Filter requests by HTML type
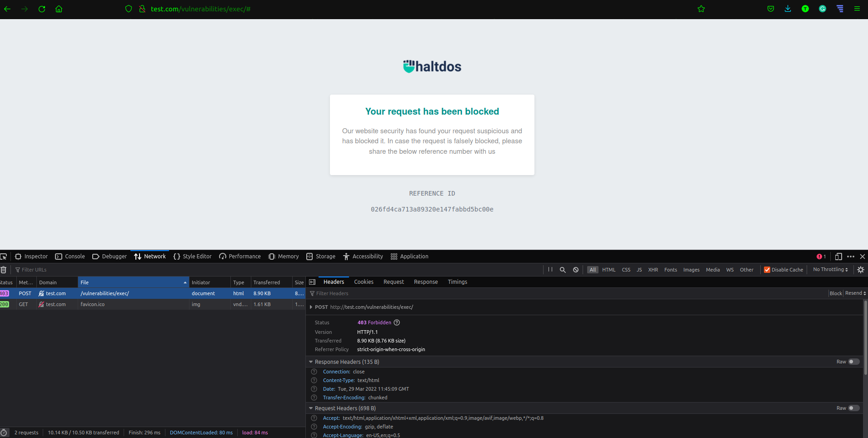Viewport: 868px width, 438px height. [609, 270]
